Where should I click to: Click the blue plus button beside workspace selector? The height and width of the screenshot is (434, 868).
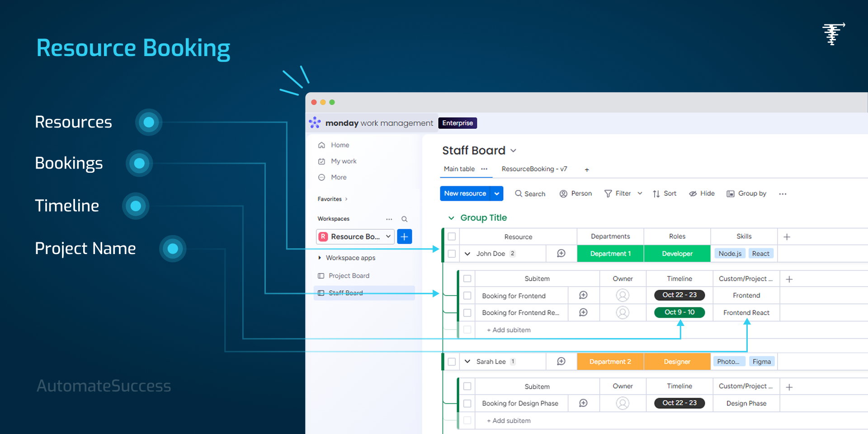(404, 236)
